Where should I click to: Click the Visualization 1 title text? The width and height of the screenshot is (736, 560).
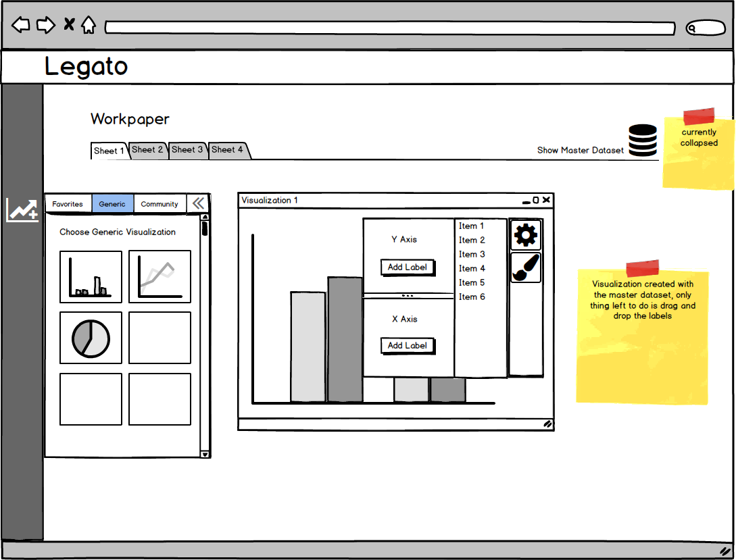[x=270, y=200]
